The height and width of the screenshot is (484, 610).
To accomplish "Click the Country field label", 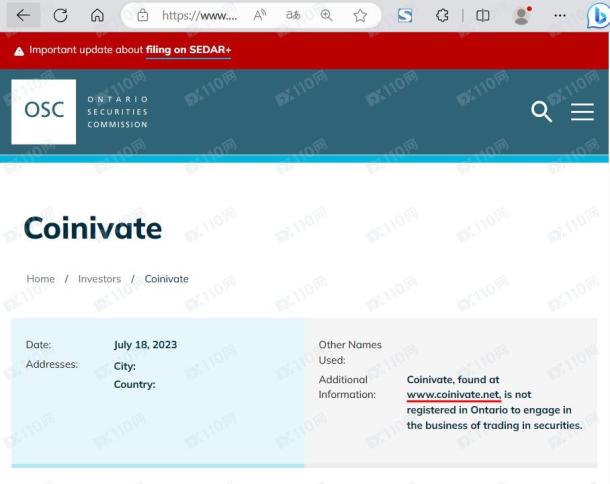I will pyautogui.click(x=134, y=384).
